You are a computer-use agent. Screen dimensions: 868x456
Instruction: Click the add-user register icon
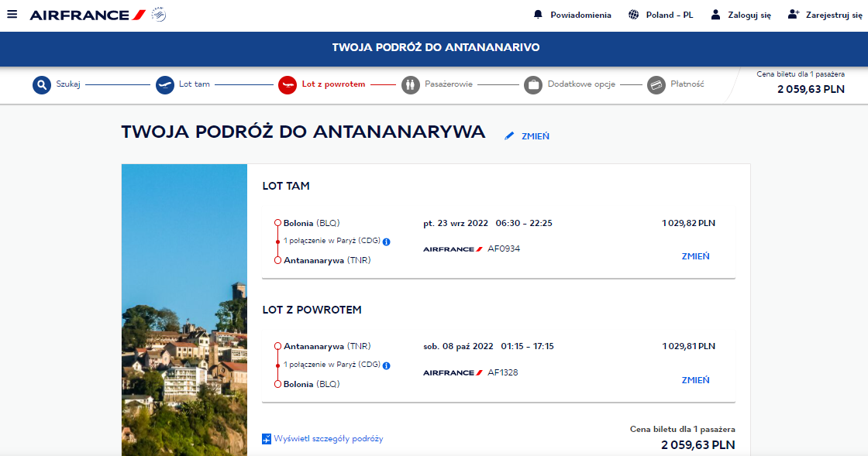click(x=794, y=15)
